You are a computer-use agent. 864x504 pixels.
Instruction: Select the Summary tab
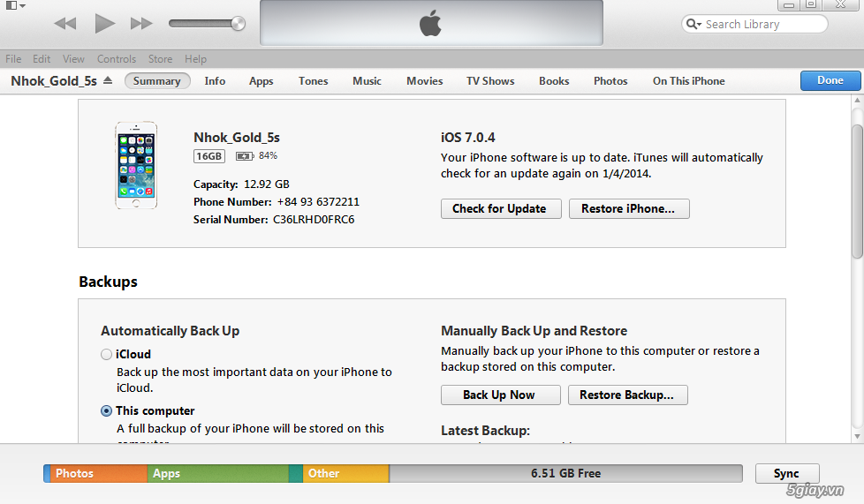(157, 81)
